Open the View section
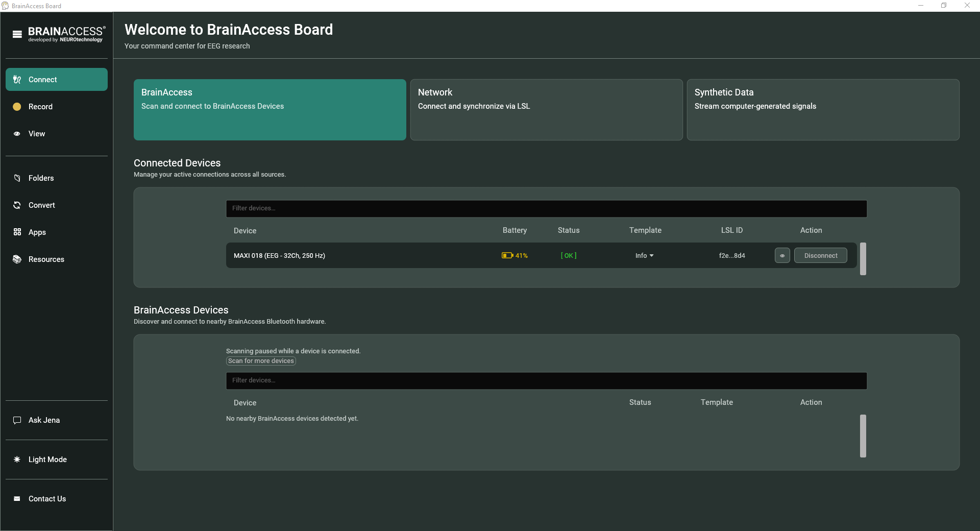The width and height of the screenshot is (980, 531). tap(57, 134)
